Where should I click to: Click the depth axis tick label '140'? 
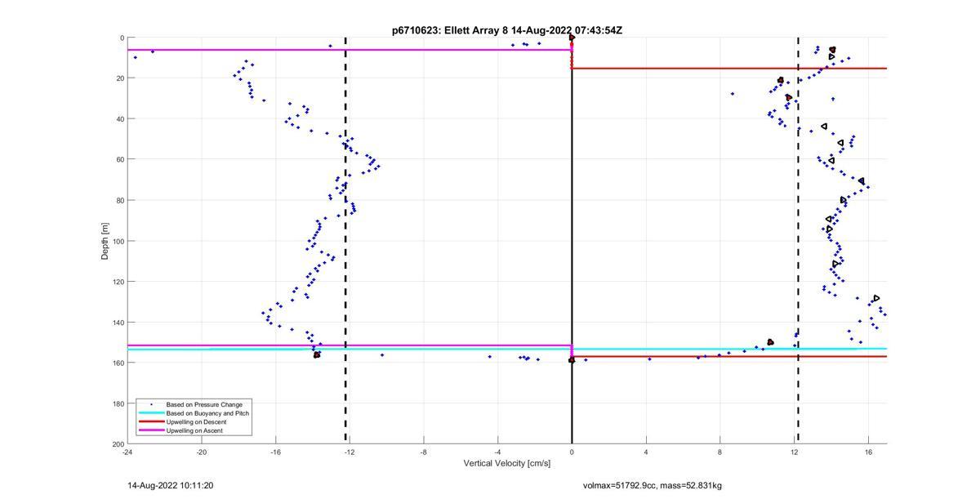click(x=118, y=322)
